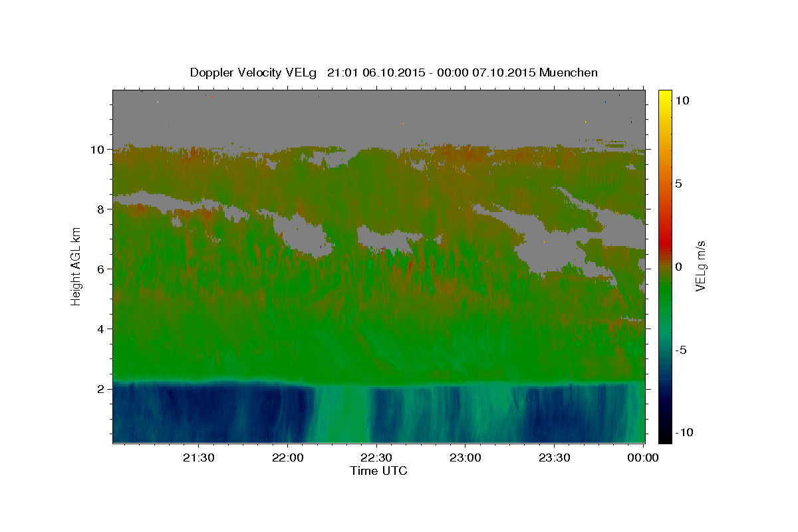Viewport: 798px width, 532px height.
Task: Click the '21:30' time axis label
Action: [199, 458]
